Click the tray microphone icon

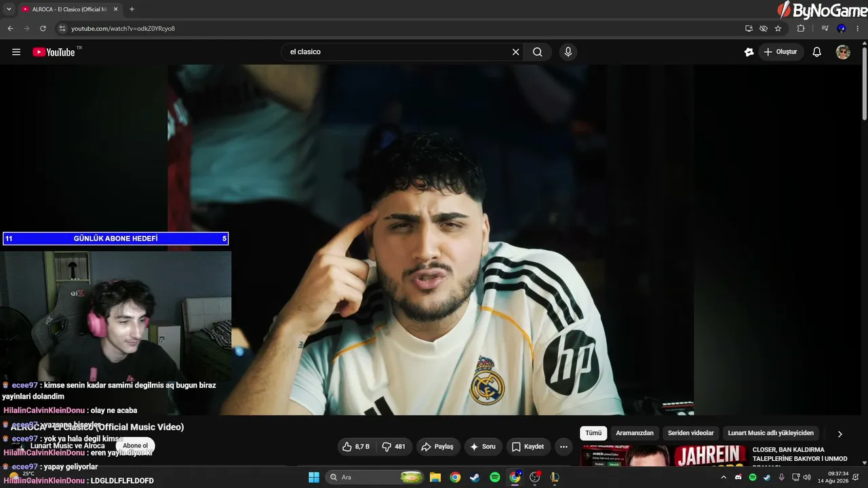pos(782,477)
